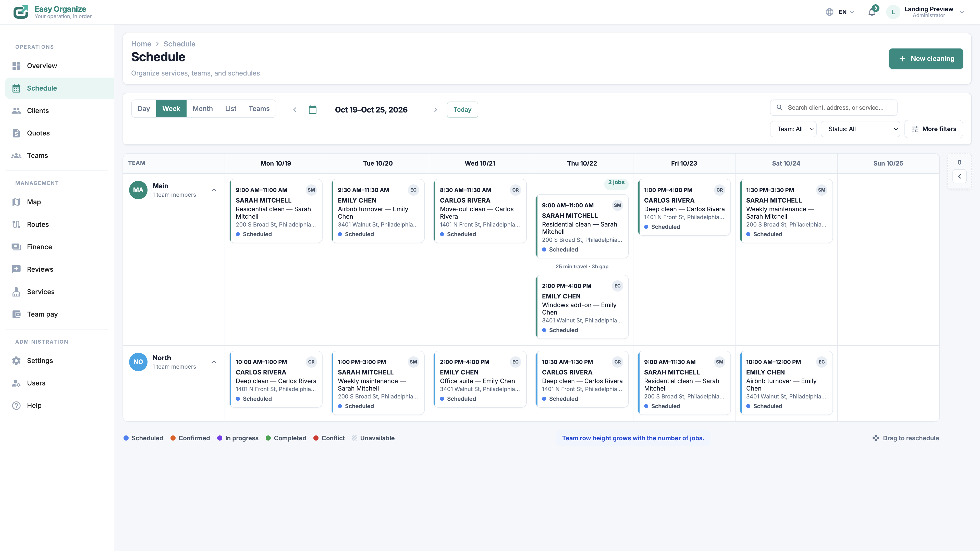
Task: Go to next week arrow
Action: (436, 109)
